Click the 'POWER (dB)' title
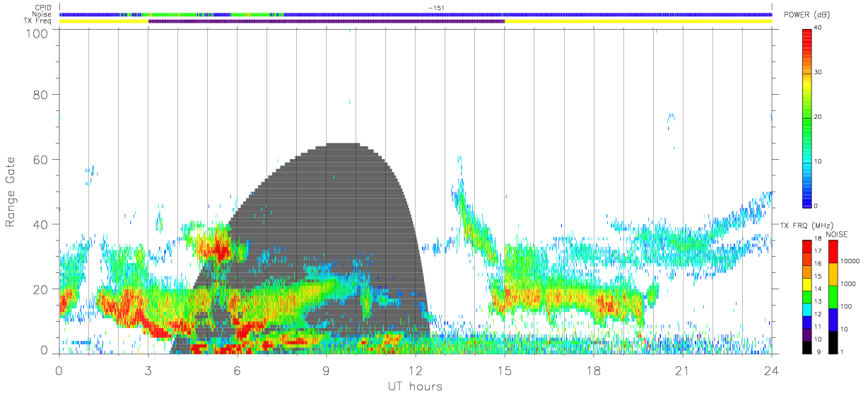Viewport: 868px width, 401px height. (x=807, y=15)
